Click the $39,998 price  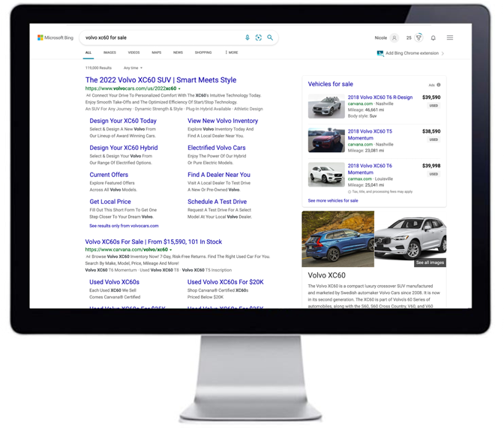[431, 166]
